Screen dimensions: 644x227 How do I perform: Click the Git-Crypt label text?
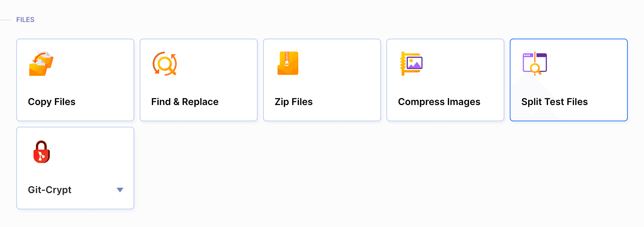[x=50, y=190]
